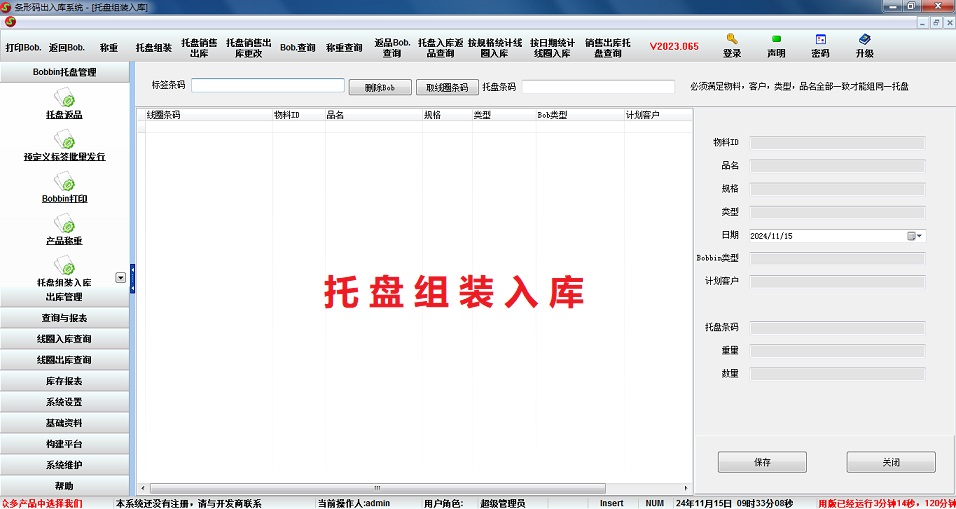Click the 标签条码 input field
This screenshot has width=956, height=509.
268,86
